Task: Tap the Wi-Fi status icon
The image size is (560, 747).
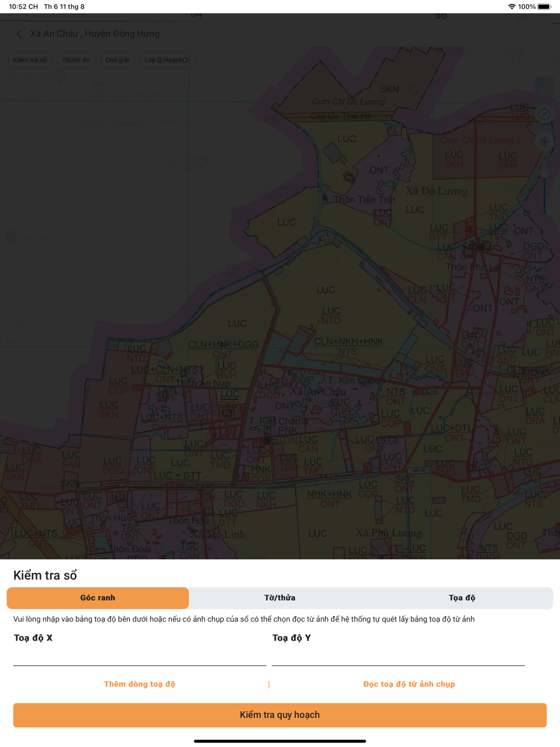Action: point(512,7)
